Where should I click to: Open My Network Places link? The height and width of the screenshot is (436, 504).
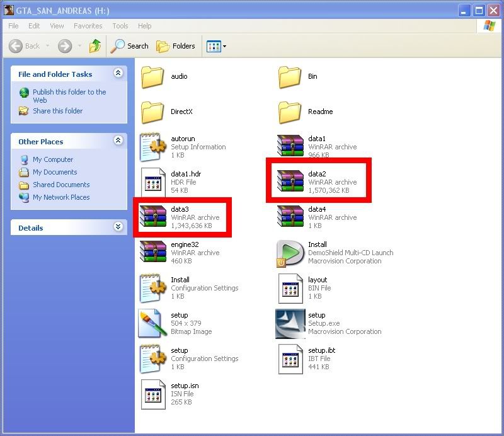[x=54, y=197]
